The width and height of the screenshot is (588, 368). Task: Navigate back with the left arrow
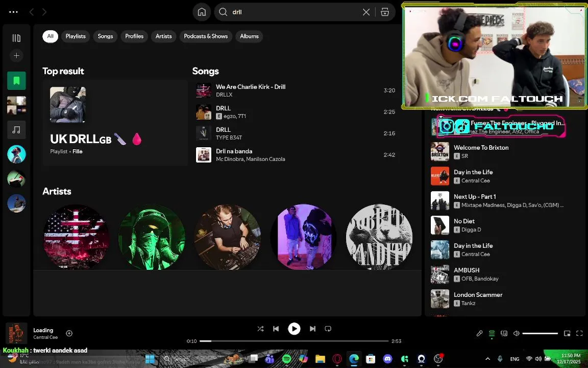pyautogui.click(x=32, y=12)
